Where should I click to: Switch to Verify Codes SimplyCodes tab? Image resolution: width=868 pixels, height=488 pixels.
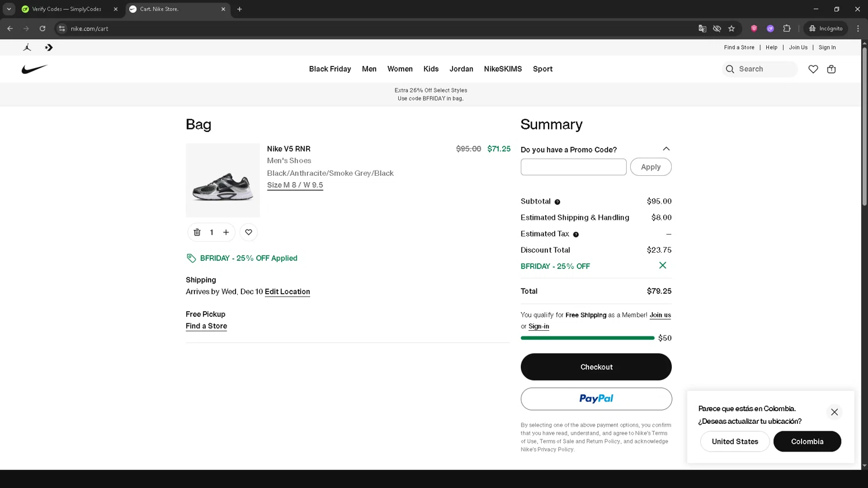pos(67,9)
